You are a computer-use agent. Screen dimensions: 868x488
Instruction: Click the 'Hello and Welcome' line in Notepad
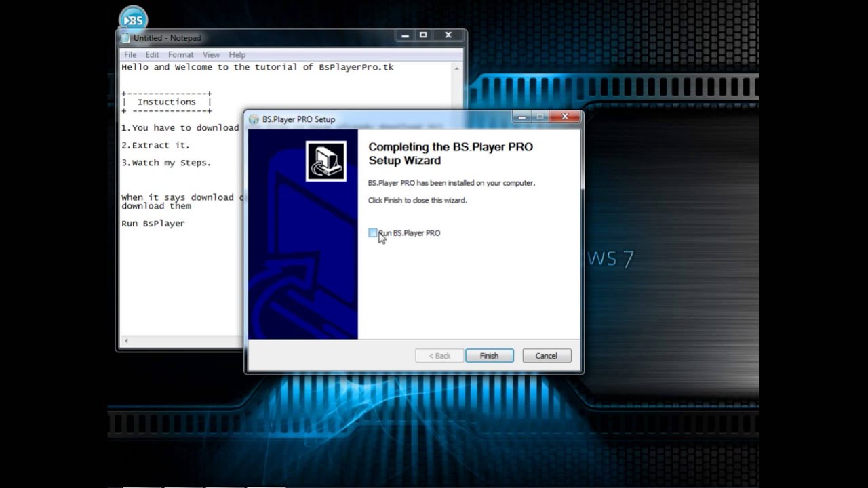point(258,67)
